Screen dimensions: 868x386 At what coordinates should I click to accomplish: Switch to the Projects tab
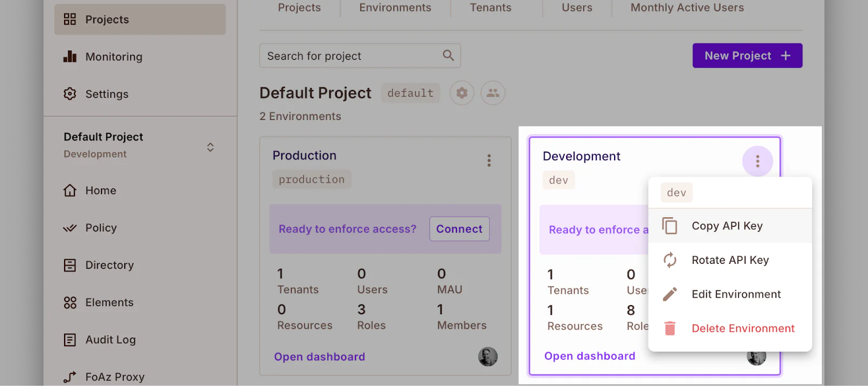(x=299, y=8)
